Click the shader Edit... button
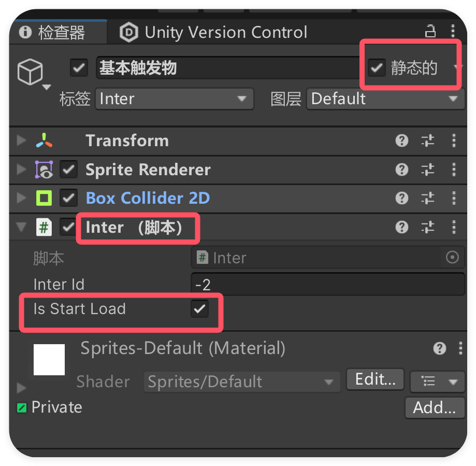Image resolution: width=476 pixels, height=466 pixels. [375, 379]
